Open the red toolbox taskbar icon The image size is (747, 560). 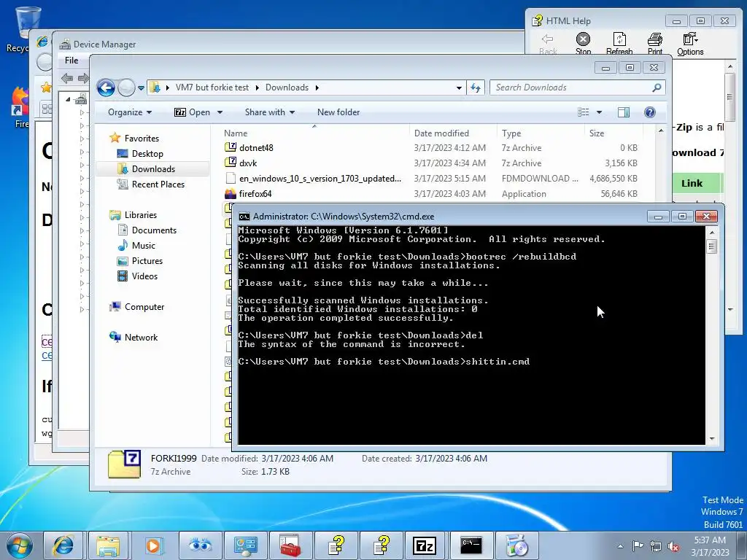tap(290, 545)
